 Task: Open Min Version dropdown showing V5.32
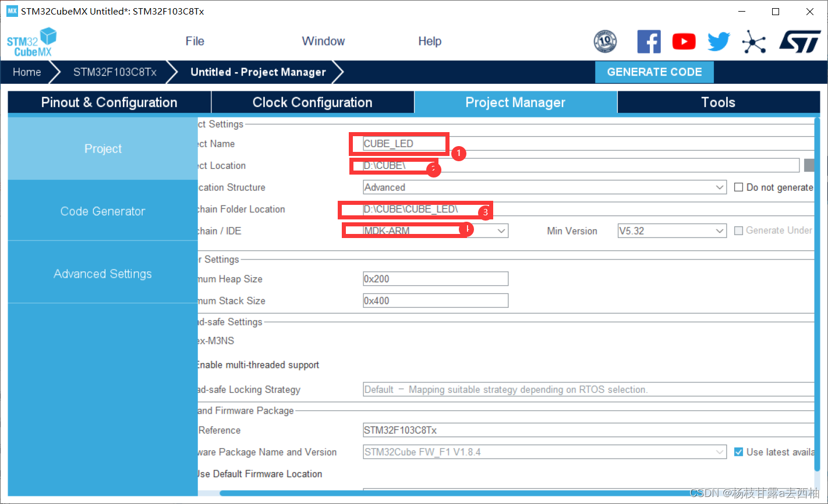pyautogui.click(x=672, y=231)
